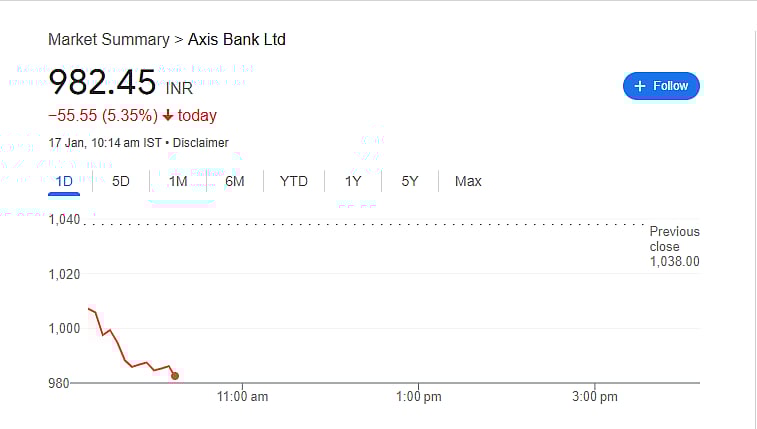Screen dimensions: 757x429
Task: Switch to the 1Y chart tab
Action: 353,181
